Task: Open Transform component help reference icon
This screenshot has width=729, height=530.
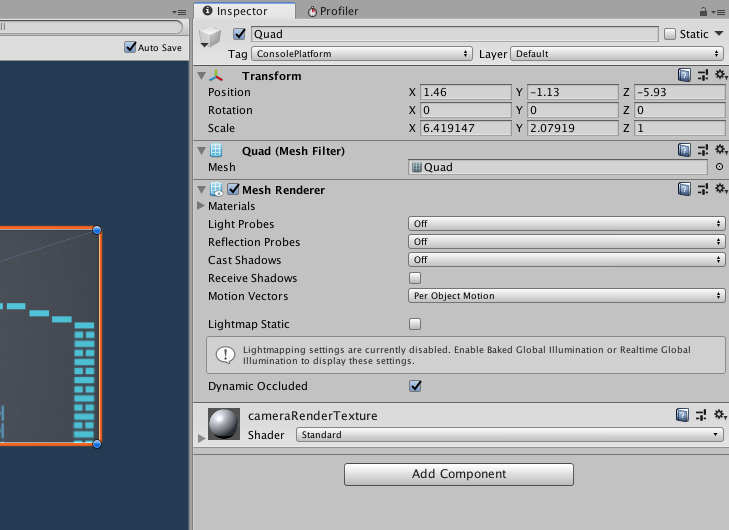Action: [684, 75]
